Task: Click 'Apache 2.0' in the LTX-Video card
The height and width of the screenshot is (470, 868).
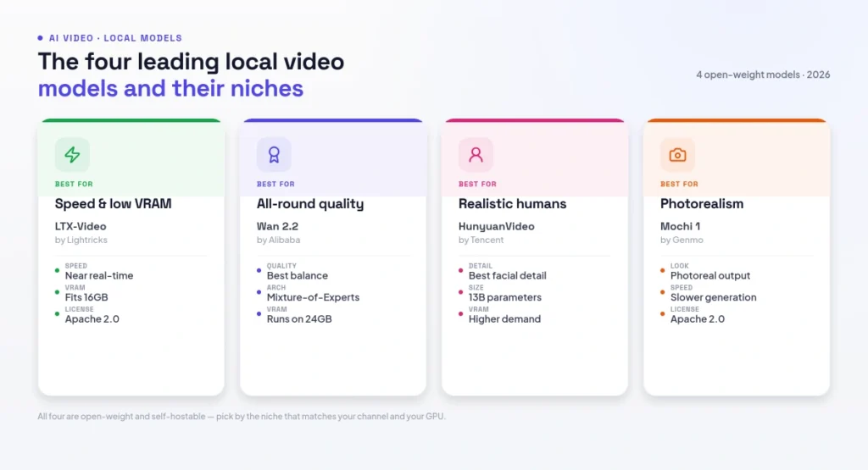Action: [x=92, y=319]
